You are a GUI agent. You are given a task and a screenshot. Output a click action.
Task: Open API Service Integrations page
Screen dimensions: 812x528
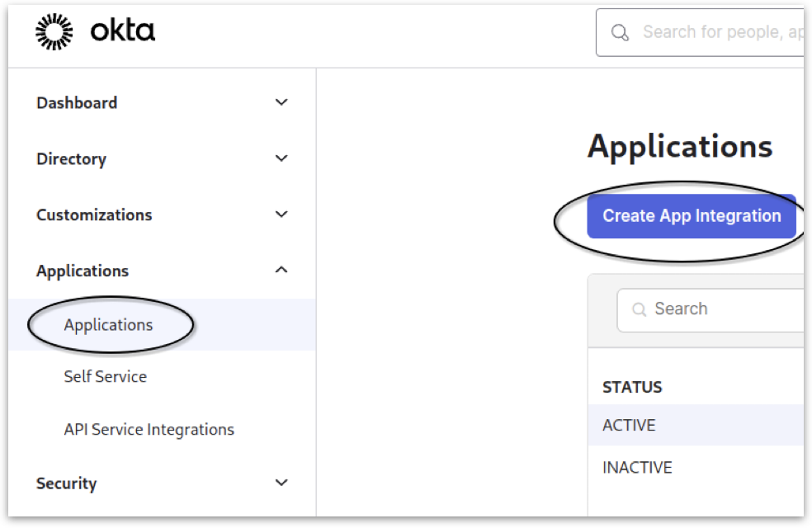pos(149,430)
